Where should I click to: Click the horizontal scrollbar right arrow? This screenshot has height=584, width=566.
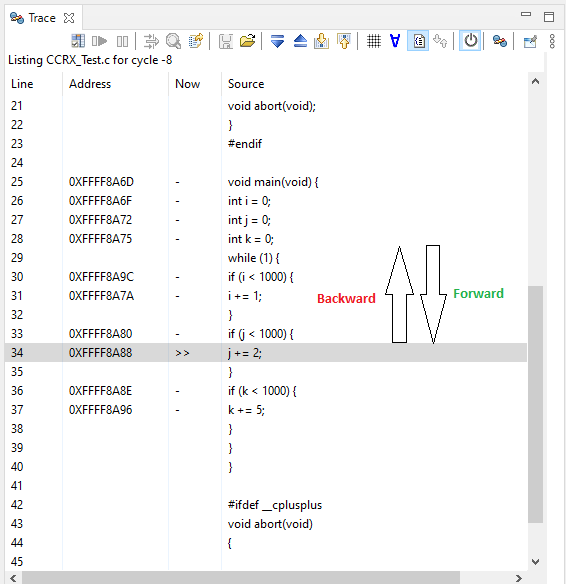519,578
